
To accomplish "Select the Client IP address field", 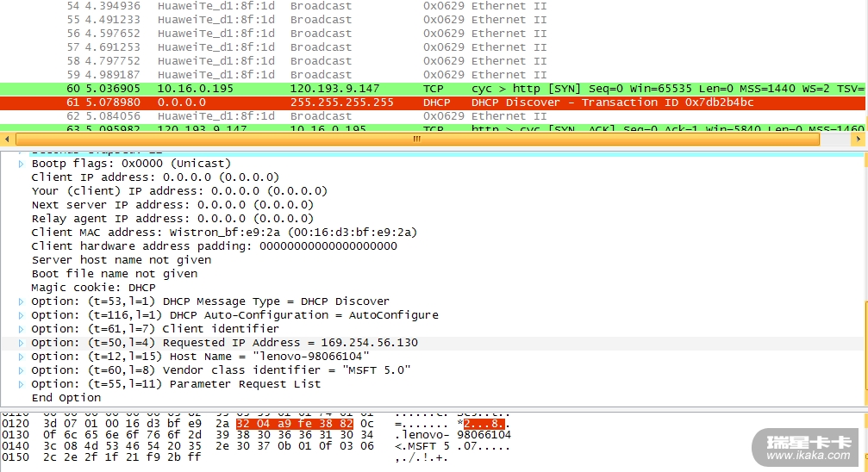I will coord(155,177).
